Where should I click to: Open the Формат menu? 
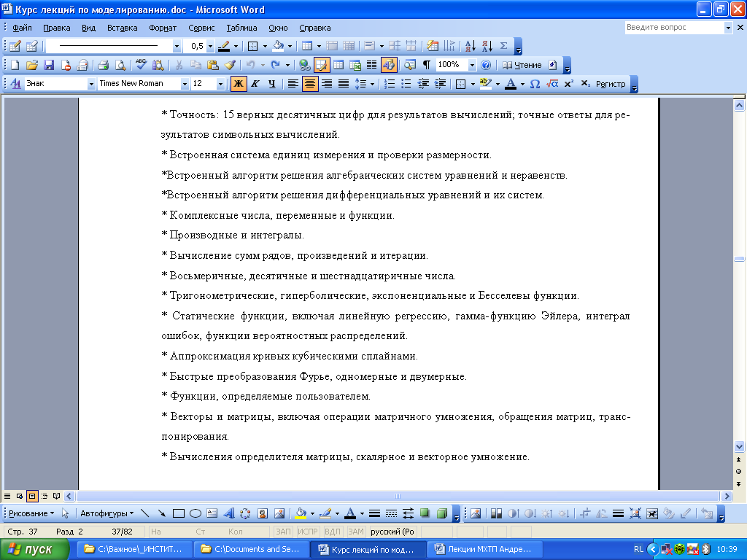[163, 28]
